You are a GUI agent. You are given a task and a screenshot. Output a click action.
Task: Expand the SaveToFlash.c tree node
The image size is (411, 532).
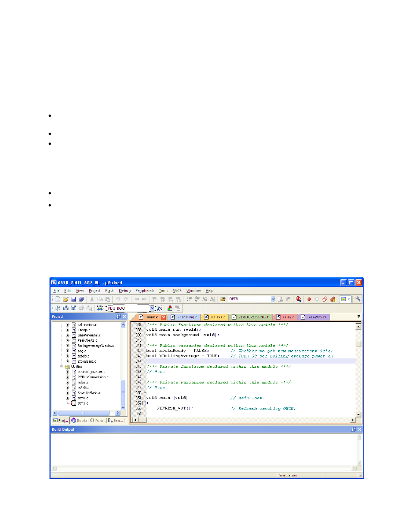click(x=68, y=393)
